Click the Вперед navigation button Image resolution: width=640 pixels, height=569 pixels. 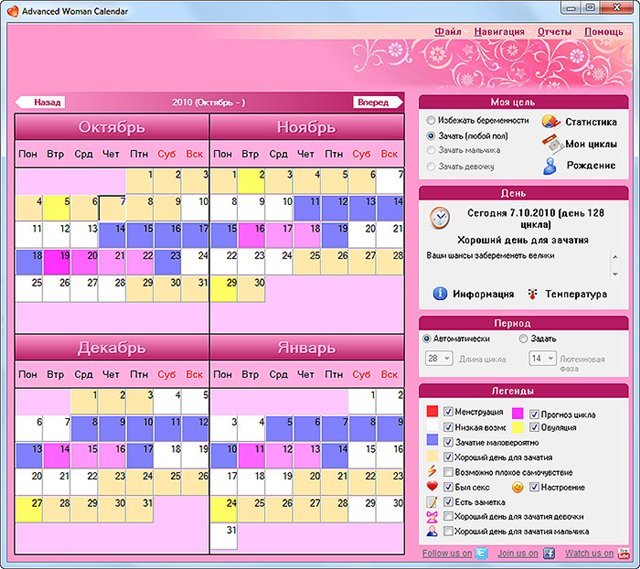(x=375, y=102)
